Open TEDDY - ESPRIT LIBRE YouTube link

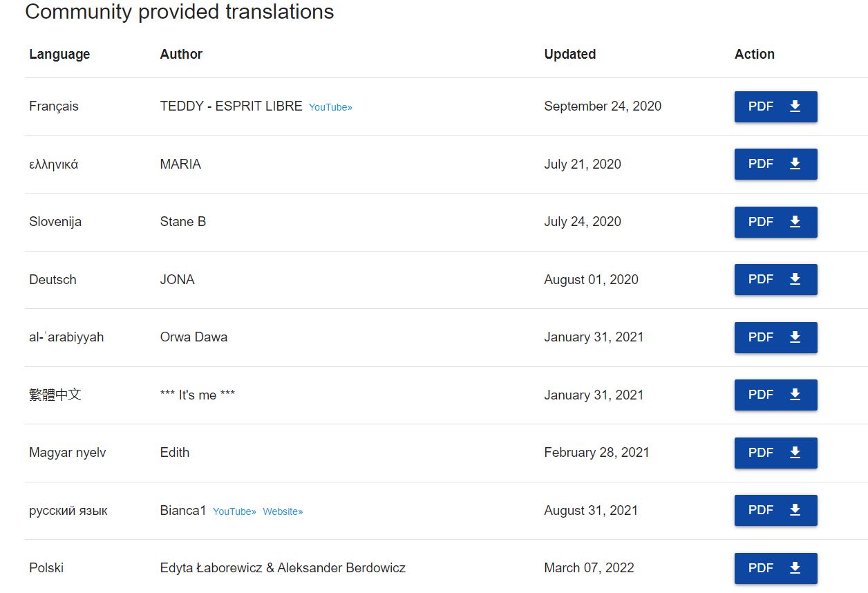330,107
